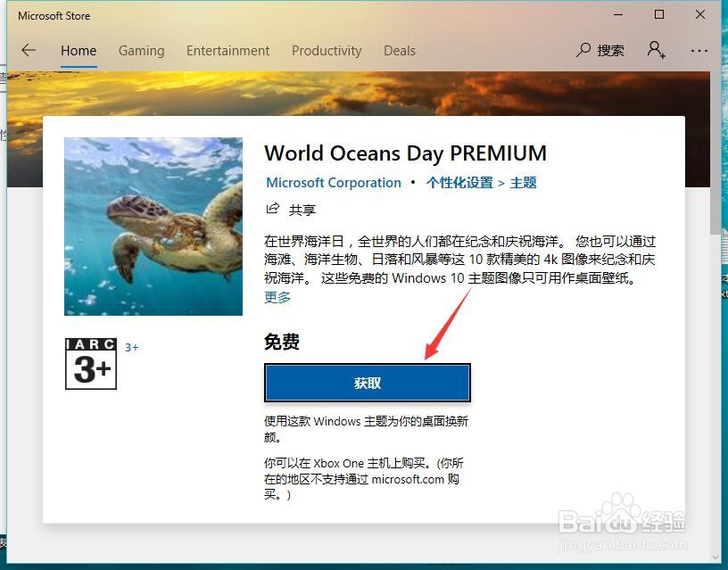Screen dimensions: 728x570
Task: Open the account sign-in icon
Action: (x=656, y=50)
